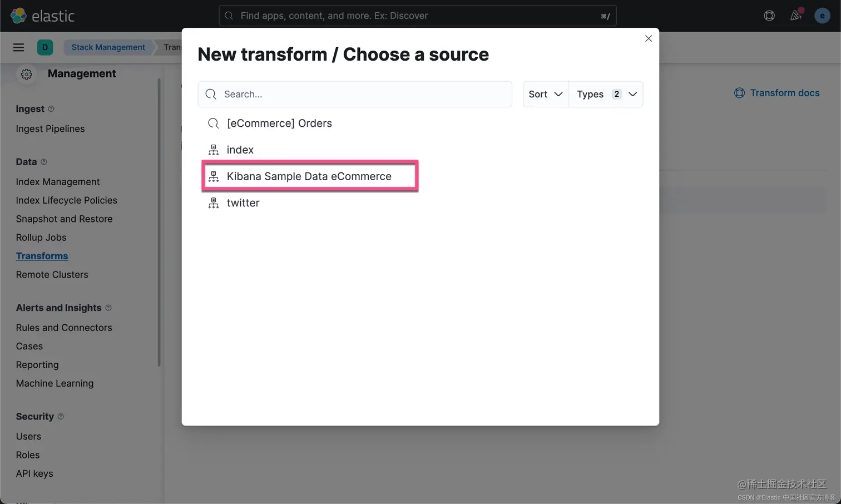This screenshot has width=841, height=504.
Task: Click the index pattern icon beside twitter
Action: click(214, 203)
